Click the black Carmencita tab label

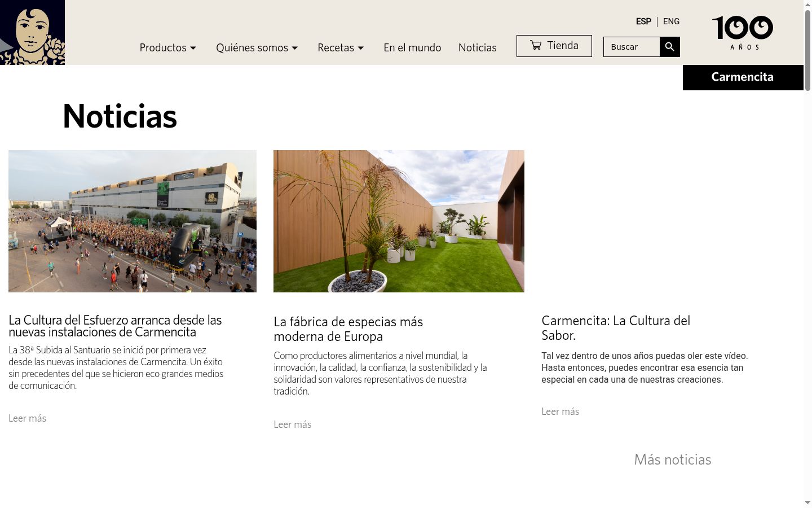click(x=743, y=77)
